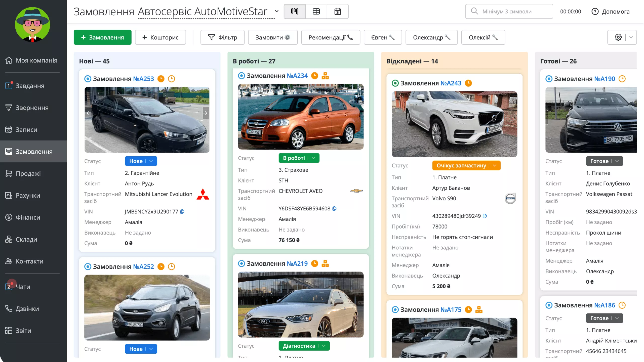Toggle the radio circle of order A243
The width and height of the screenshot is (644, 362).
(395, 83)
